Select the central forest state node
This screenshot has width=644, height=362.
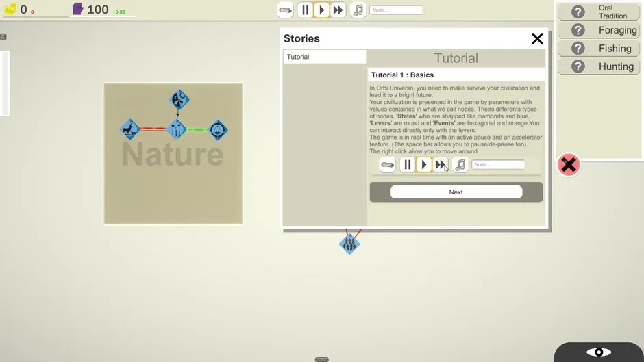pyautogui.click(x=177, y=130)
